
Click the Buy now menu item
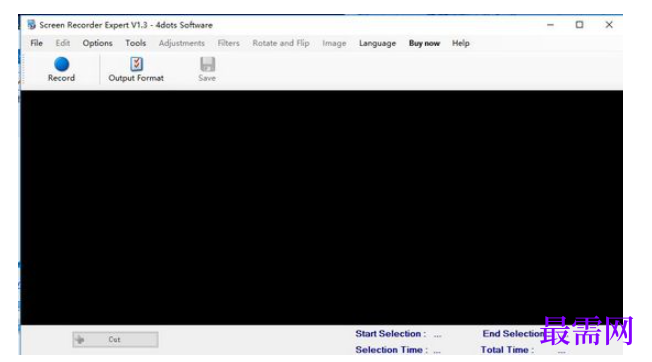[x=424, y=43]
